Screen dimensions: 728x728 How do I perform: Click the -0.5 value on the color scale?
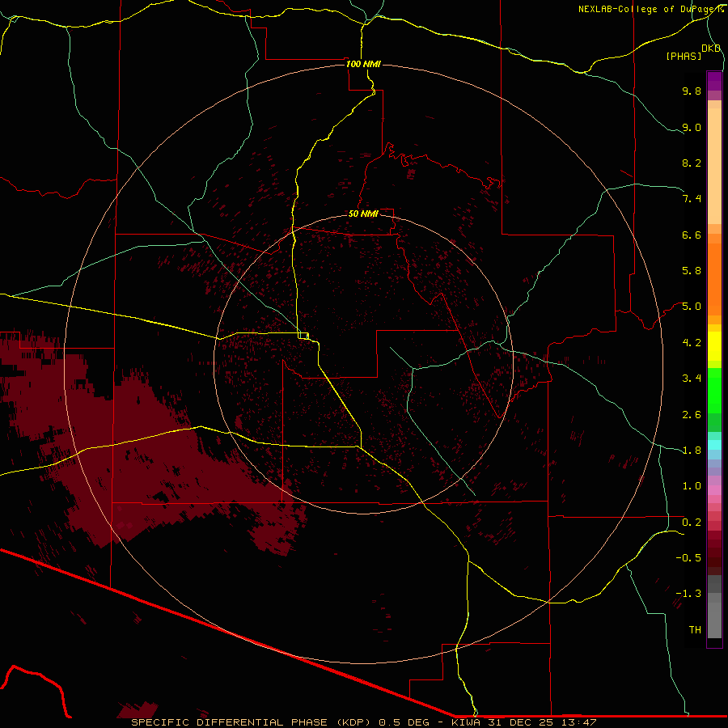click(688, 558)
